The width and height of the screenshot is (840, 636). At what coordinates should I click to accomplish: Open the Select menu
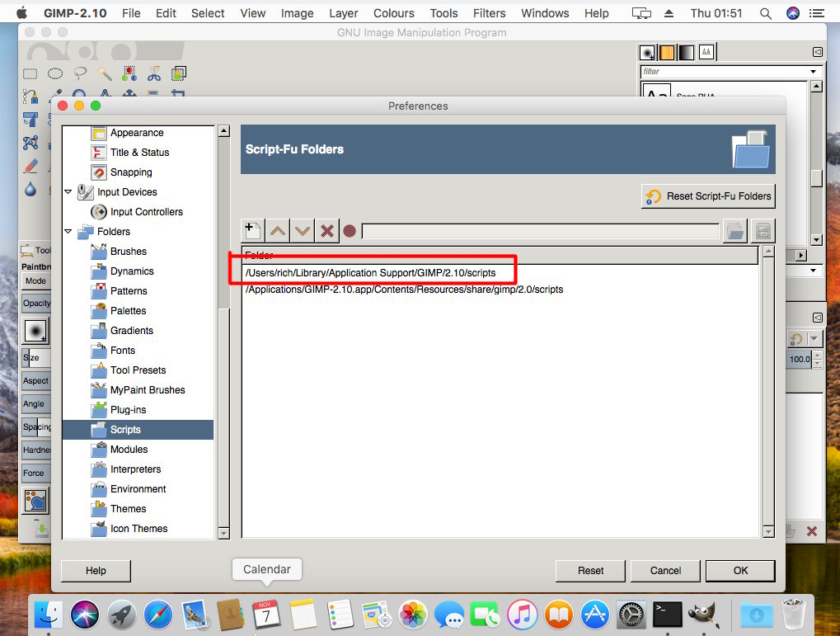[x=208, y=13]
